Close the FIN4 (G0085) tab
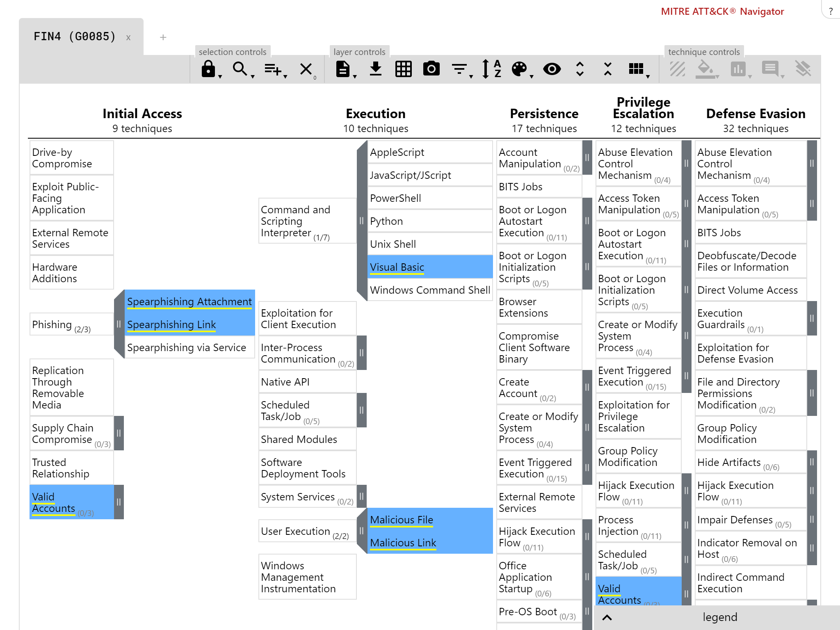The height and width of the screenshot is (630, 840). pos(128,37)
